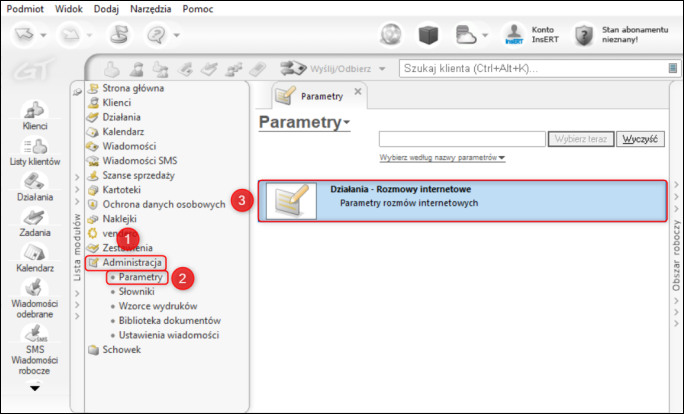
Task: Click the Wybierz teraz button
Action: point(581,139)
